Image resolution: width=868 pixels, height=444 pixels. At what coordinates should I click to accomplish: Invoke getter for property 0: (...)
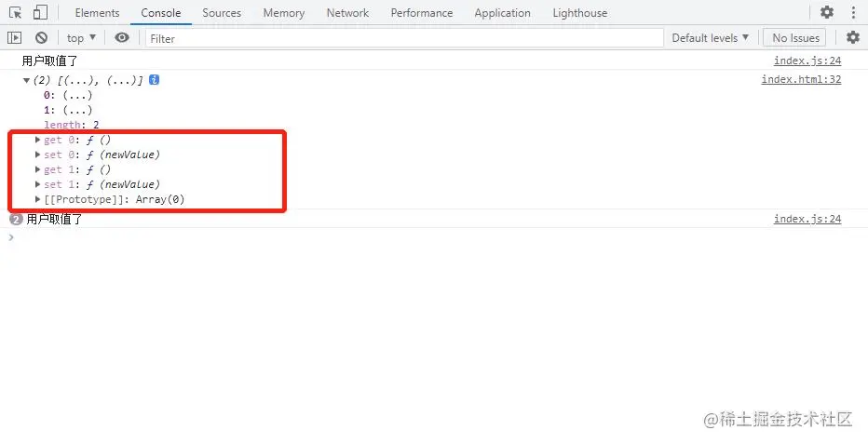77,95
